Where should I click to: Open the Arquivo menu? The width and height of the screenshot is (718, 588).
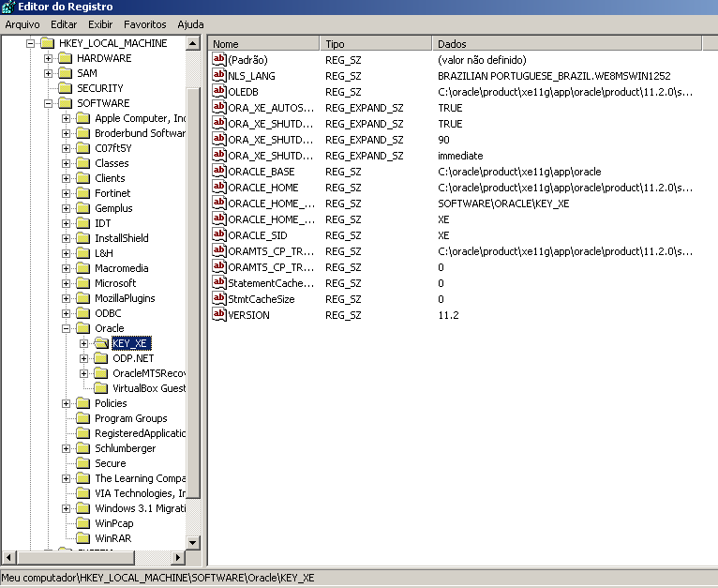pos(22,24)
